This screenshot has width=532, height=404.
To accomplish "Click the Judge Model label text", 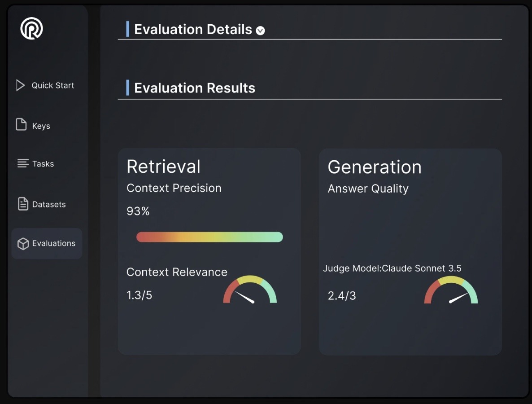I will pyautogui.click(x=392, y=268).
